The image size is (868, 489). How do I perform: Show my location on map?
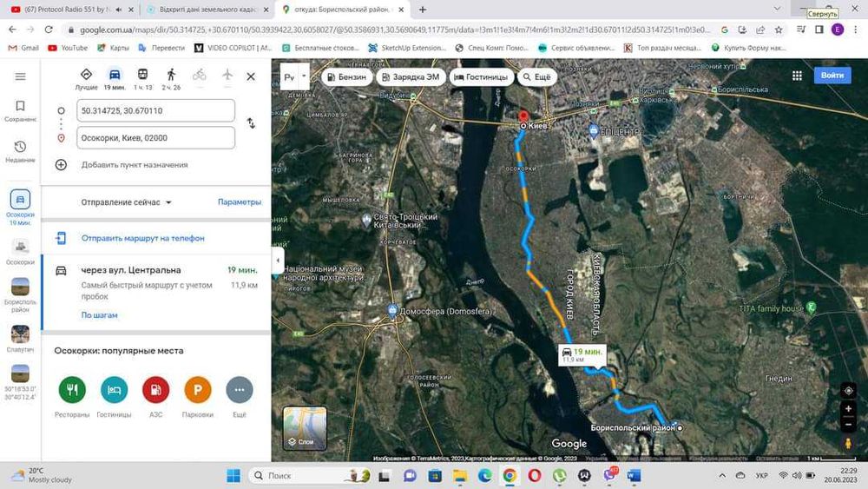848,391
